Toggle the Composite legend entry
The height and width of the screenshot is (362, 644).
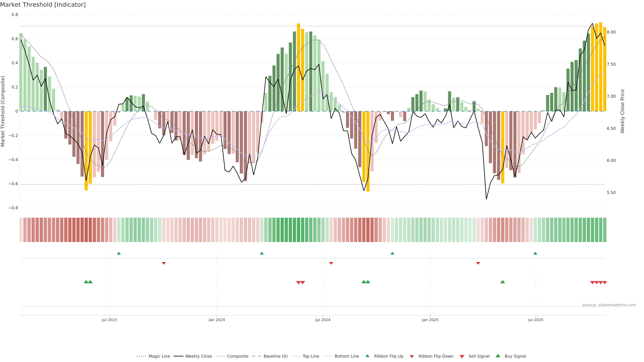click(x=237, y=356)
